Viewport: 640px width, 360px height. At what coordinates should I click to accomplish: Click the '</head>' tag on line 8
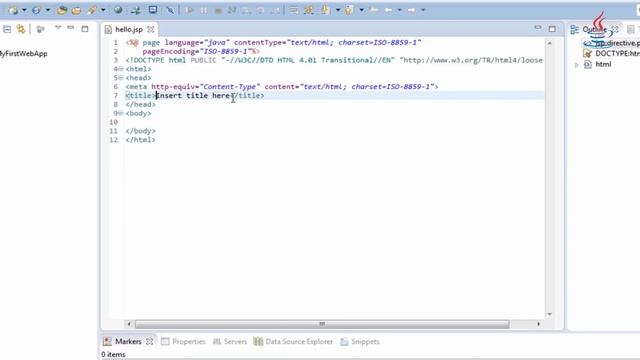[x=140, y=104]
